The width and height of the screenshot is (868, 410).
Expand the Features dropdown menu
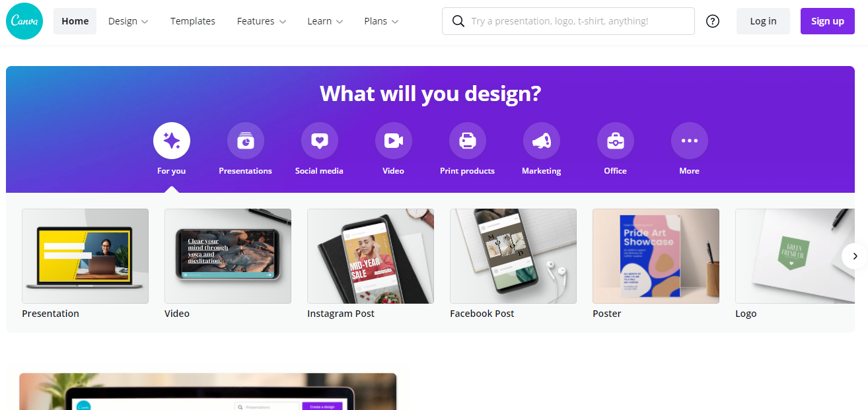click(x=262, y=21)
